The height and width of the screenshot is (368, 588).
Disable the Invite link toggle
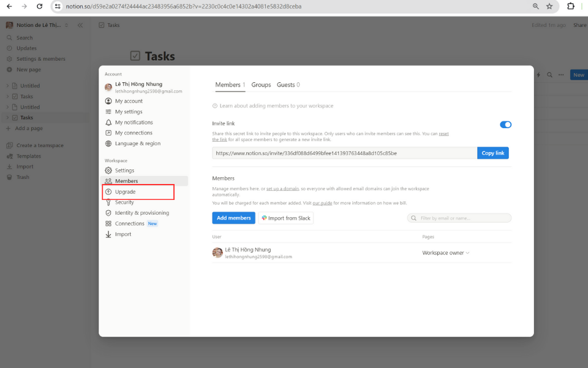[x=505, y=125]
